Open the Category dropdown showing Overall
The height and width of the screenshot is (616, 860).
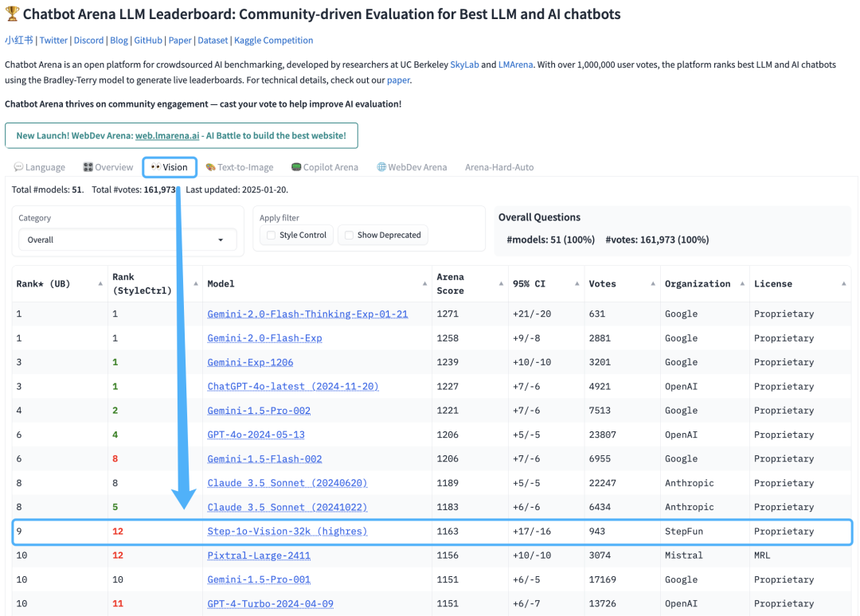tap(127, 240)
